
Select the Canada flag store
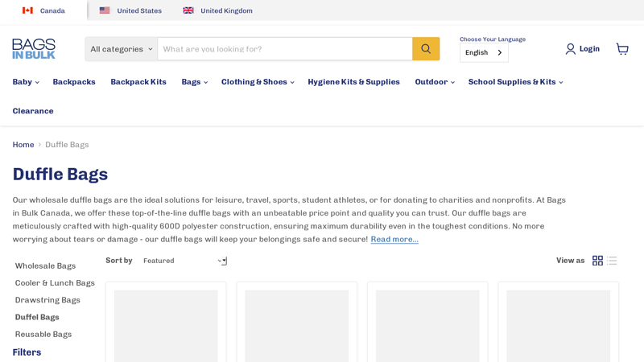coord(43,10)
